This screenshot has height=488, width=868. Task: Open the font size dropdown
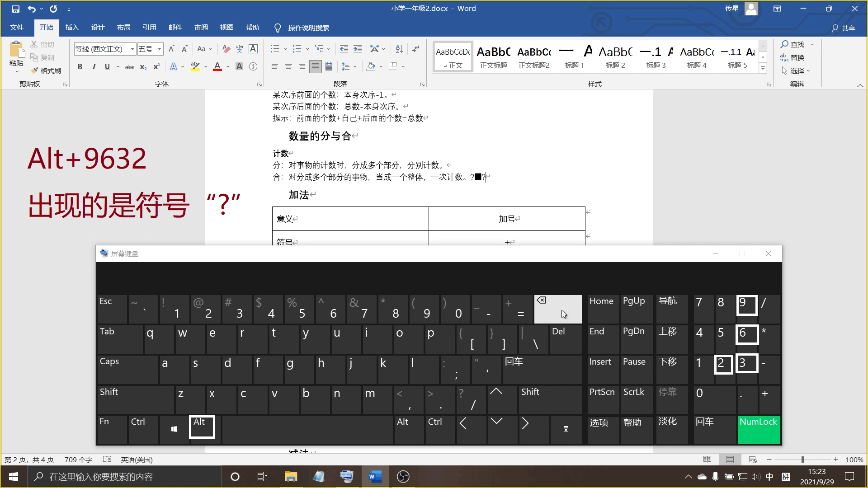point(160,49)
